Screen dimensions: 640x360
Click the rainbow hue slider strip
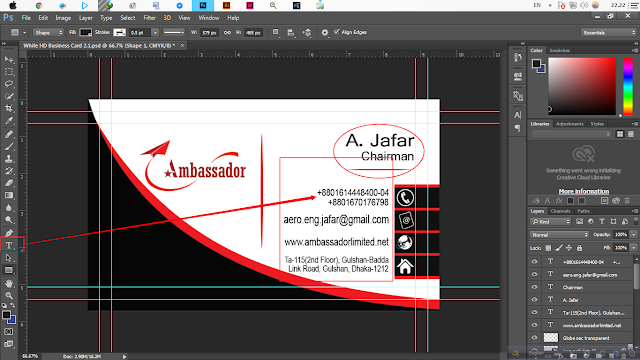click(628, 86)
